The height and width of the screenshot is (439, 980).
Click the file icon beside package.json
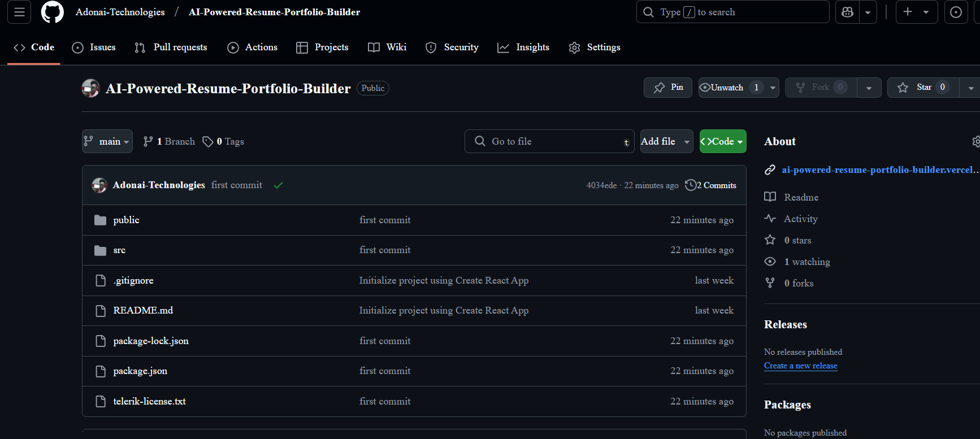(x=101, y=371)
